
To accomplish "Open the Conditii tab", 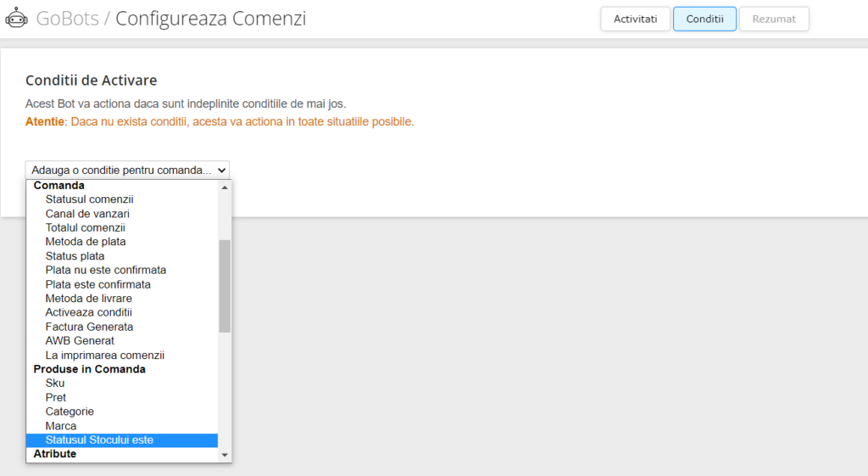I will 704,19.
